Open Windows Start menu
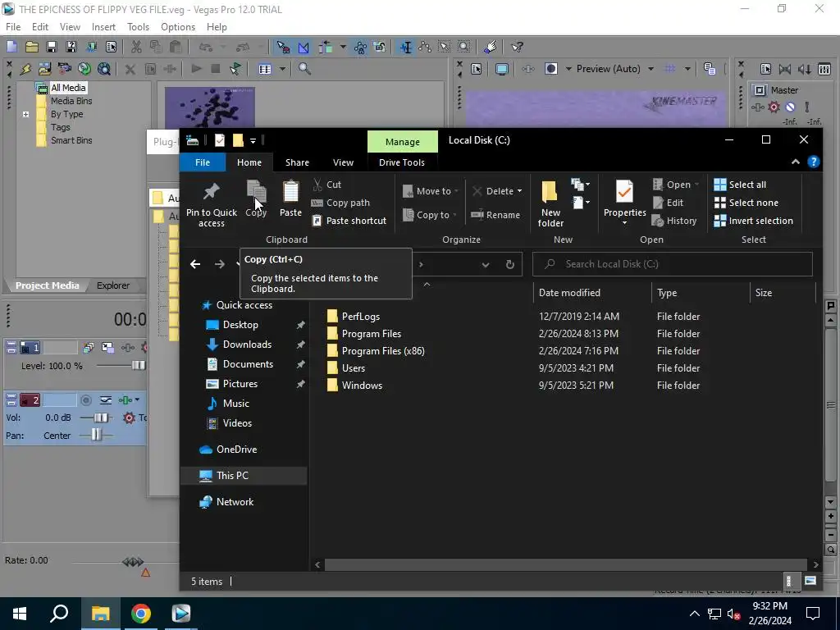Screen dimensions: 840x630 click(20, 614)
